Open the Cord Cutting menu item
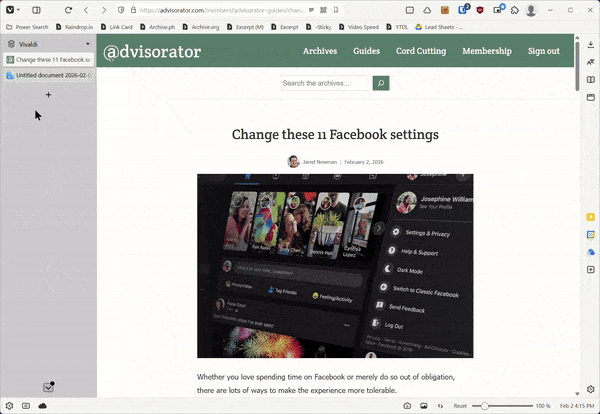This screenshot has width=600, height=414. point(421,51)
